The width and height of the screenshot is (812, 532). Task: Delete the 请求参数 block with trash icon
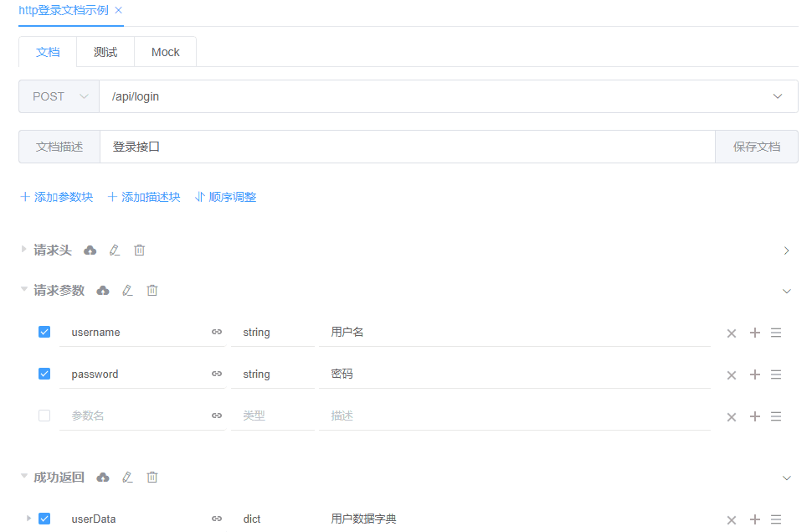tap(152, 291)
